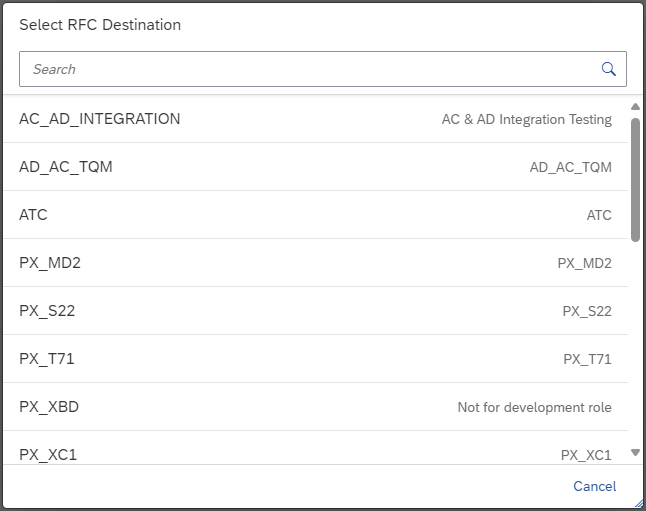Select the AC_AD_INTEGRATION destination
This screenshot has height=511, width=646.
pos(100,119)
